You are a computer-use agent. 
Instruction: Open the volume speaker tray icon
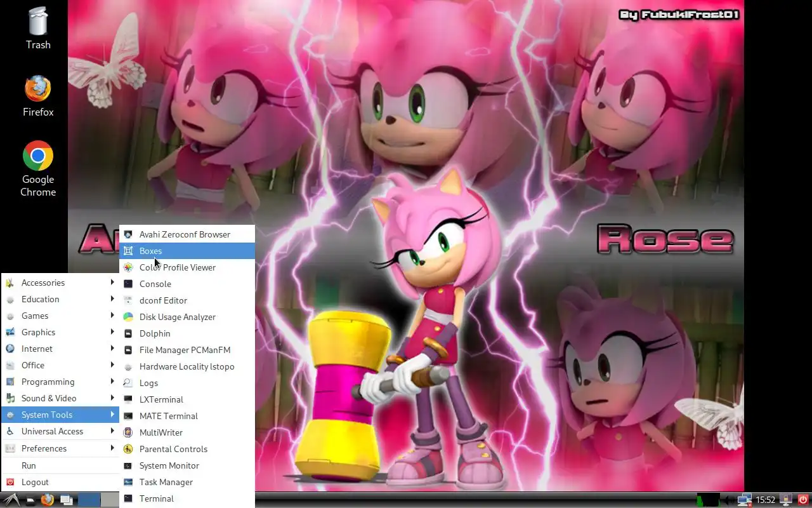point(729,500)
